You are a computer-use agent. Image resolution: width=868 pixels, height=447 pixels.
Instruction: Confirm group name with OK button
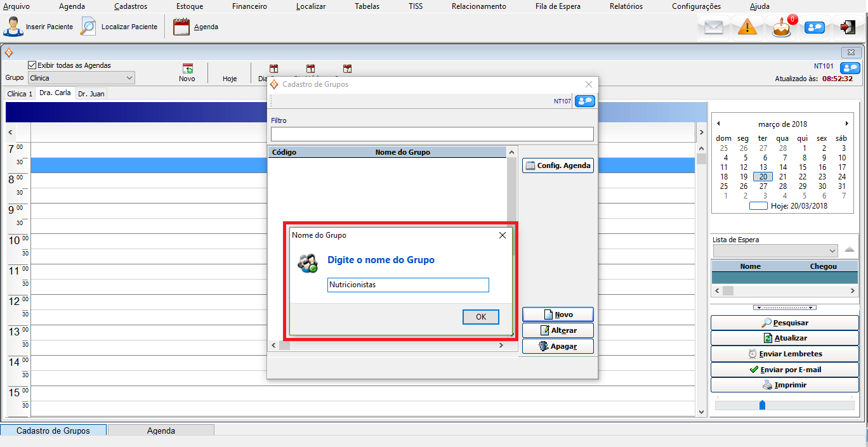pos(480,317)
